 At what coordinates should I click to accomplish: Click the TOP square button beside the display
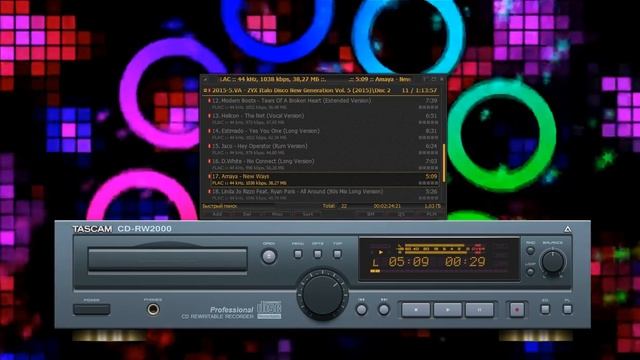click(337, 254)
